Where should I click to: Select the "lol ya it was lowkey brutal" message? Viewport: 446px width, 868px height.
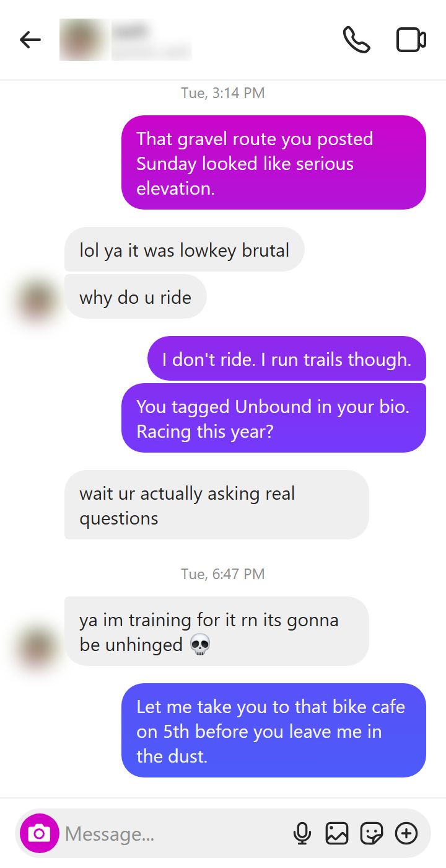185,250
